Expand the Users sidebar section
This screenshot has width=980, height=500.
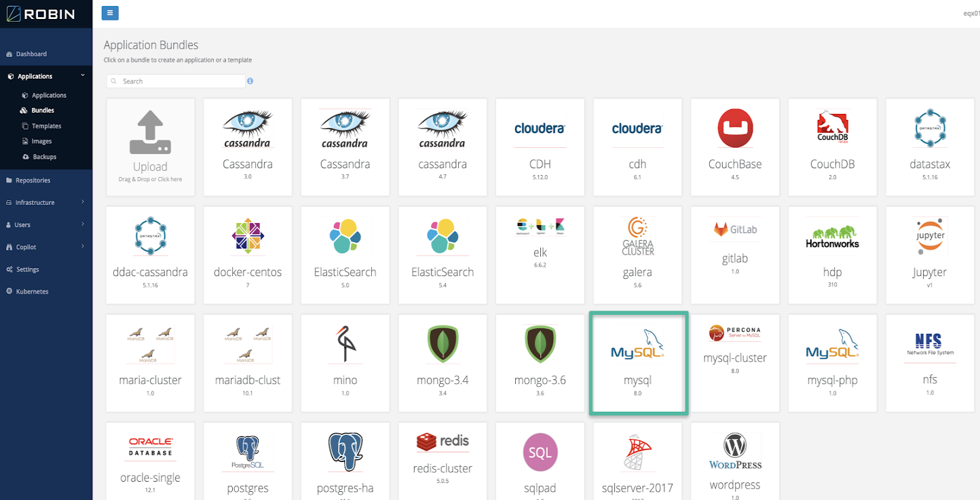coord(46,225)
